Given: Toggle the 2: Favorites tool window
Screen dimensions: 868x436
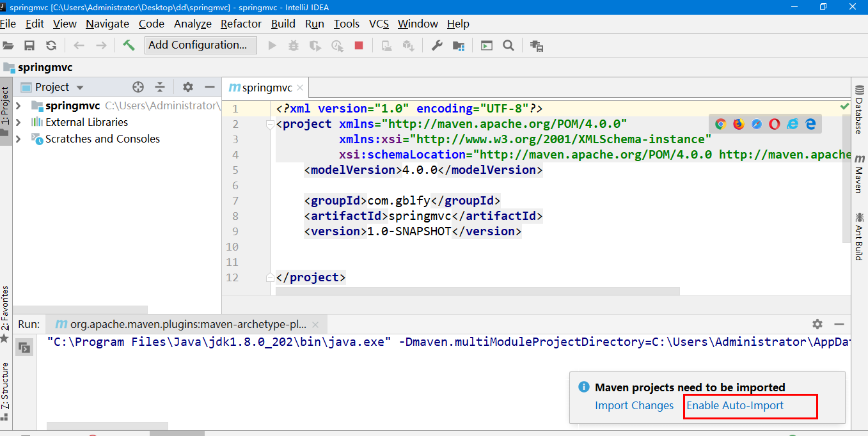Looking at the screenshot, I should [x=5, y=313].
